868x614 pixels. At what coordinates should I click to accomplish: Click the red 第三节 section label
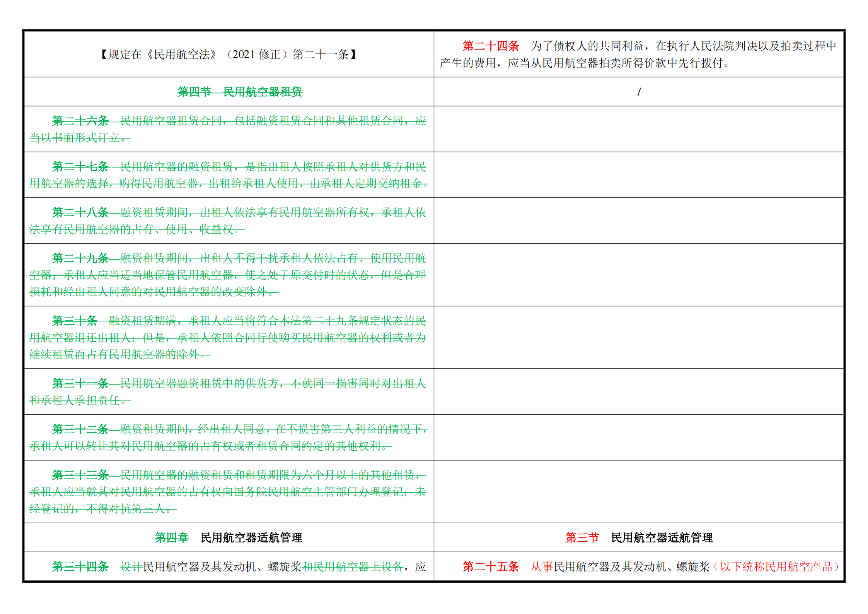click(x=582, y=538)
